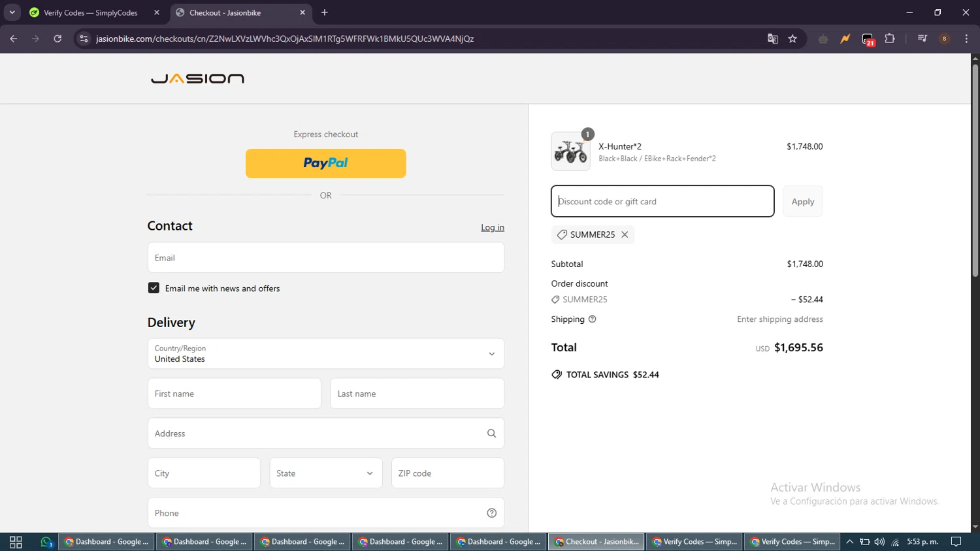Pay with the PayPal express button
The height and width of the screenshot is (551, 980).
[326, 163]
